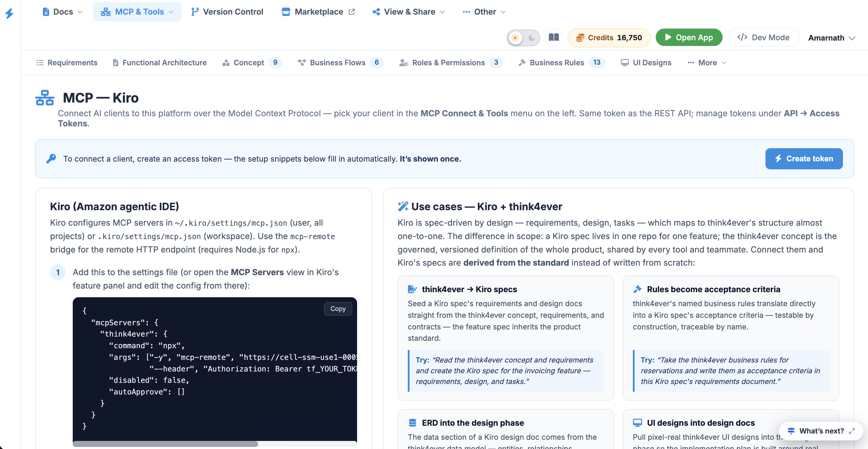The image size is (868, 449).
Task: Click View & Share share icon
Action: [376, 12]
